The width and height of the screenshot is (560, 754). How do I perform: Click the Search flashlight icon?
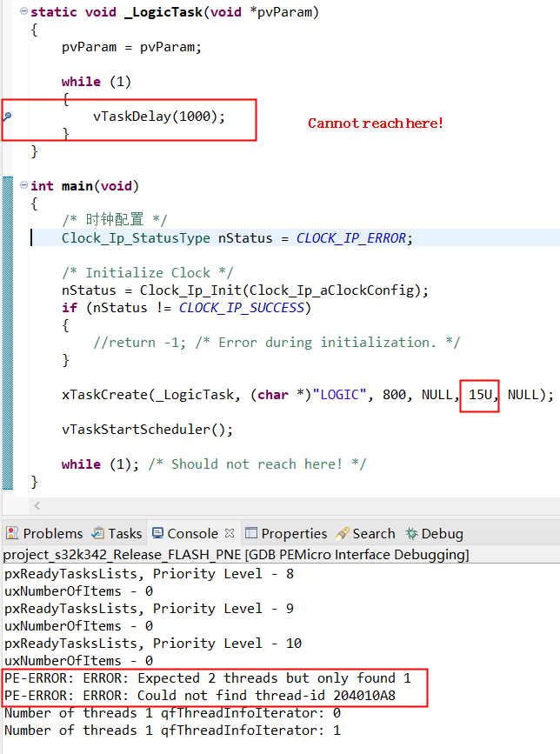(343, 533)
